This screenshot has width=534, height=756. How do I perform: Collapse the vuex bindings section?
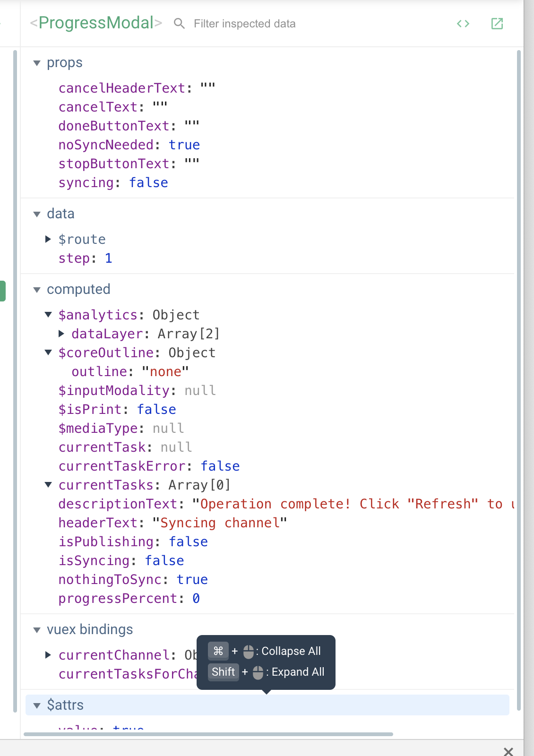(x=37, y=630)
